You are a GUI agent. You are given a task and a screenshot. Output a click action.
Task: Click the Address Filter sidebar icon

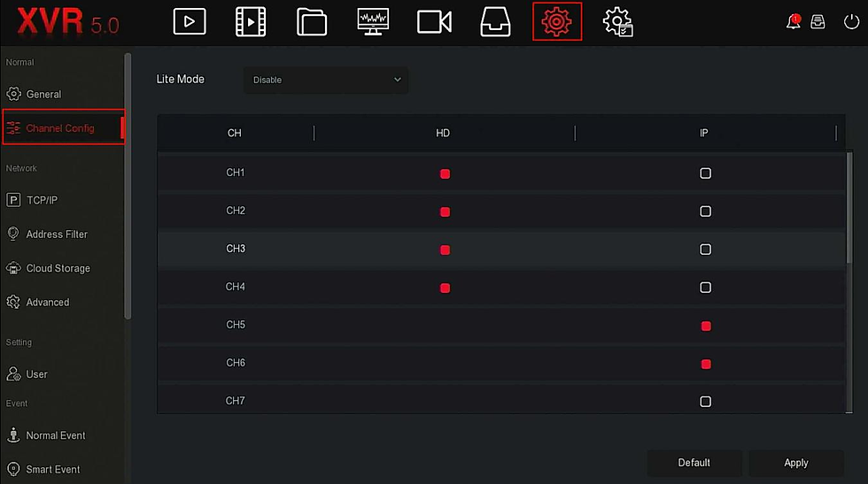(13, 234)
